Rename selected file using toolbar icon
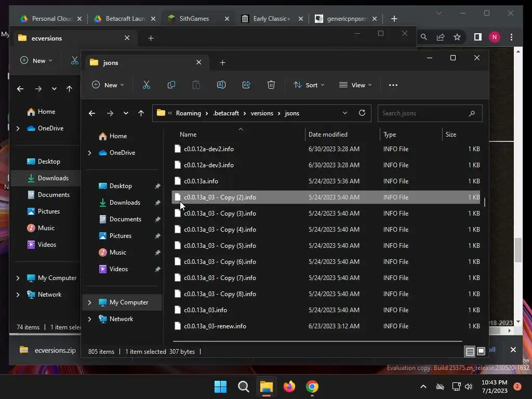The image size is (532, 399). [221, 85]
